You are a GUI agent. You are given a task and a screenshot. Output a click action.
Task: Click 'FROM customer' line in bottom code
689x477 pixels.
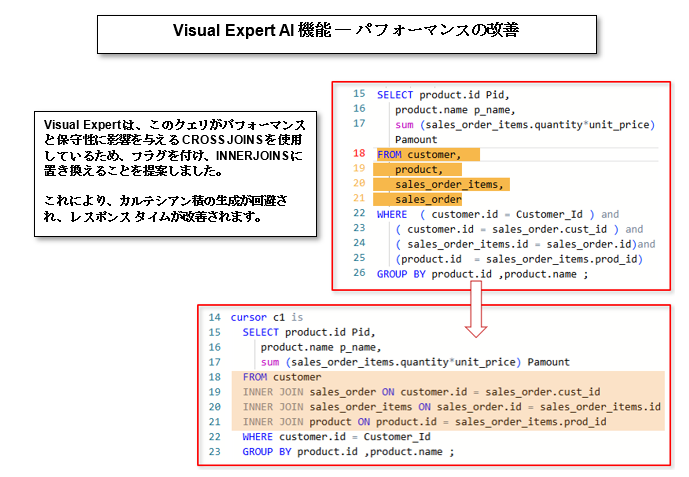[x=282, y=377]
